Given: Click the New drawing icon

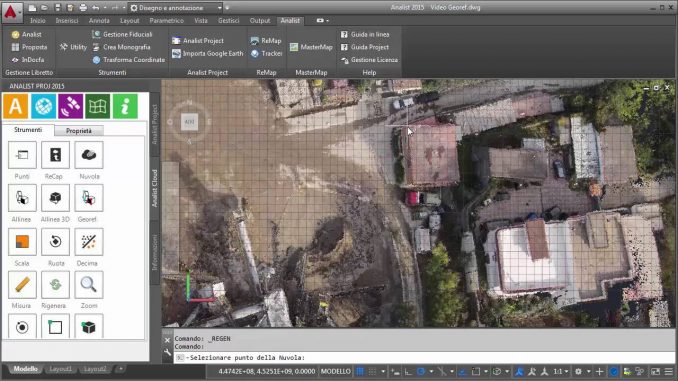Looking at the screenshot, I should (x=32, y=8).
